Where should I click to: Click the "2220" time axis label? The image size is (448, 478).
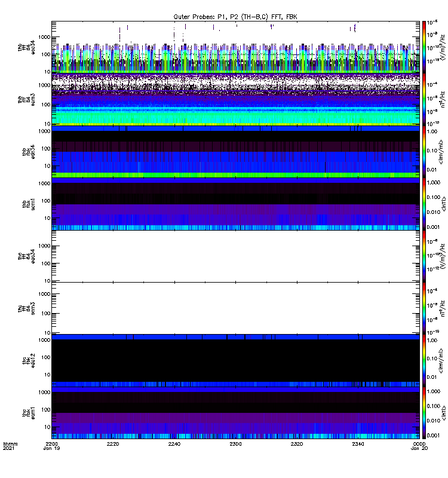click(113, 444)
